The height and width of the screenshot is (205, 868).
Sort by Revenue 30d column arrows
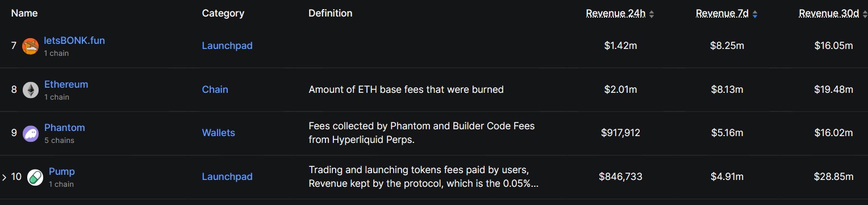click(865, 14)
